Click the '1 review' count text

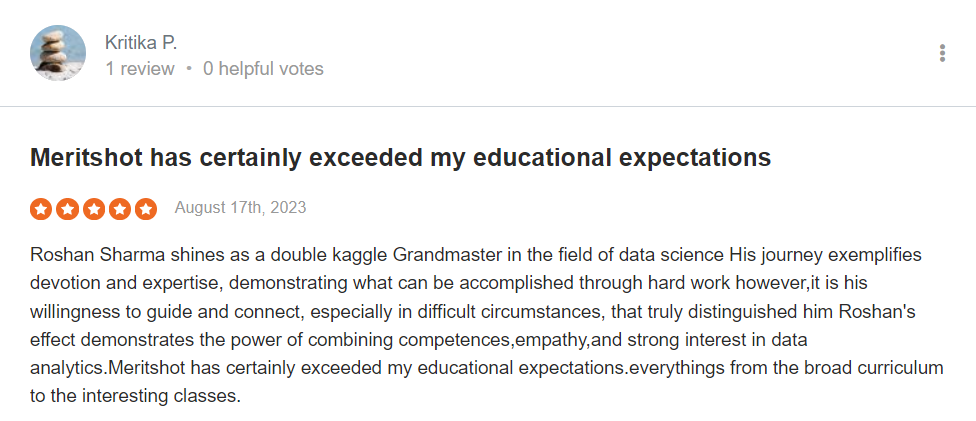139,69
